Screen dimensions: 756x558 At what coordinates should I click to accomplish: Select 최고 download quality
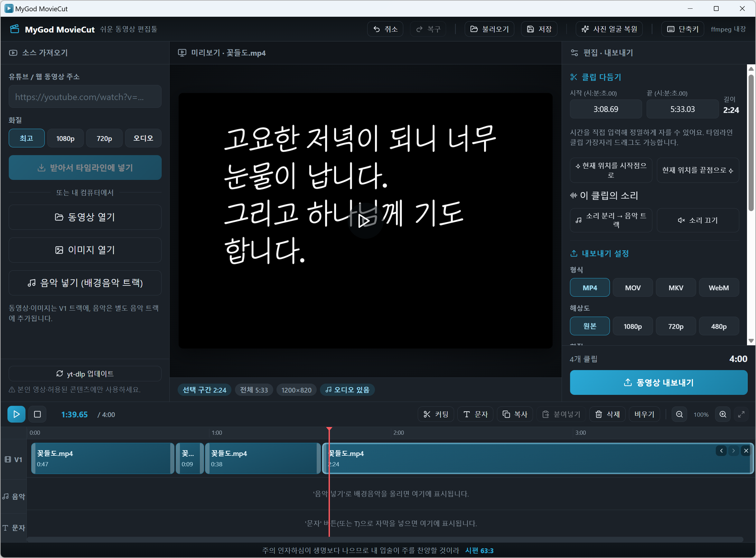(x=27, y=138)
